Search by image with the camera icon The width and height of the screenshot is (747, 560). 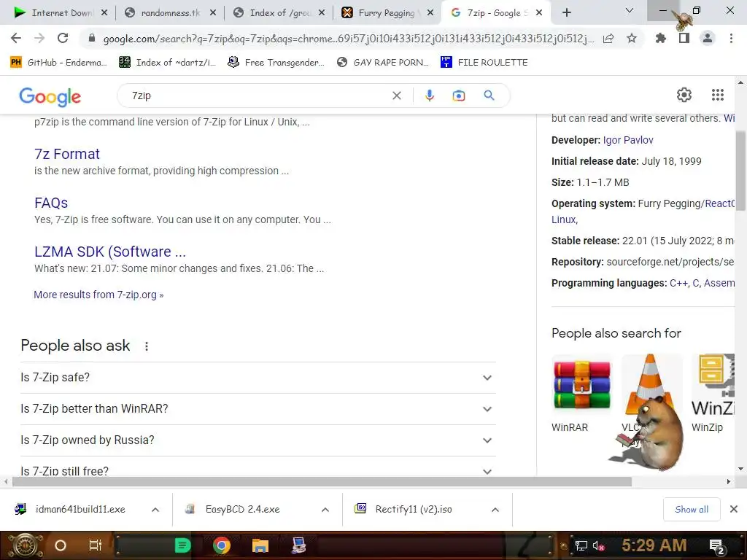[458, 96]
